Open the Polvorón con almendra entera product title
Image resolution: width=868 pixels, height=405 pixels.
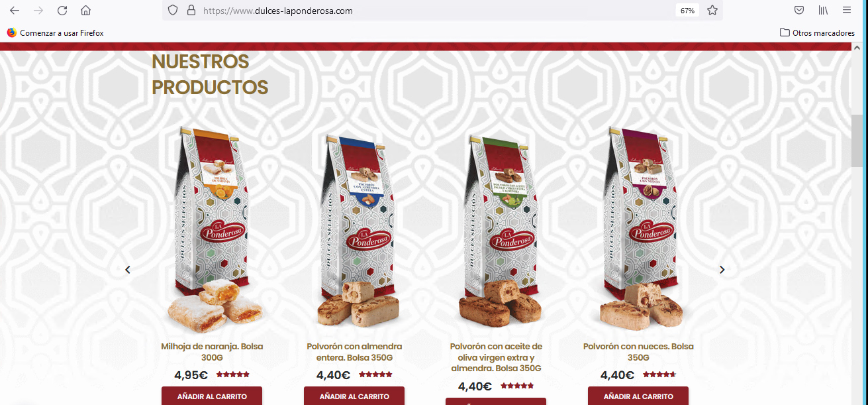click(x=354, y=352)
